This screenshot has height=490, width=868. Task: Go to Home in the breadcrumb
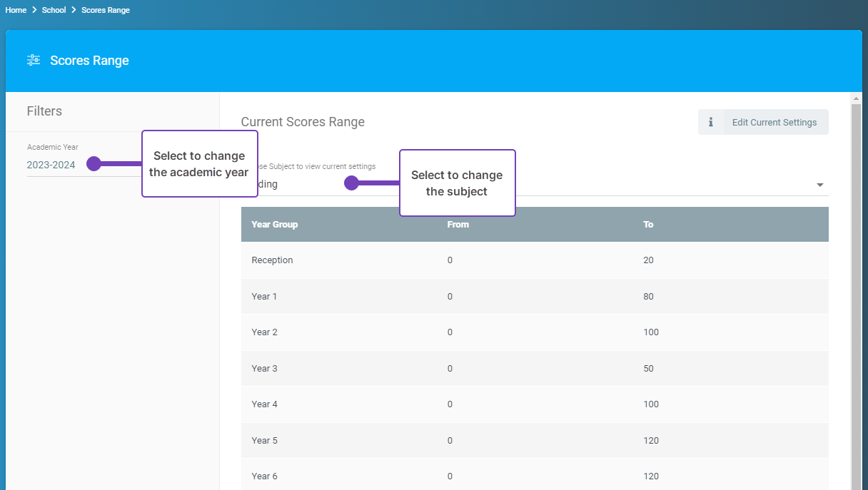[x=16, y=10]
